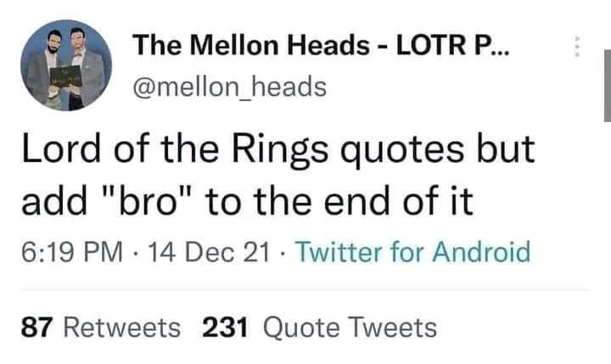
Task: Click the bold number 87 before Retweets
Action: 36,328
